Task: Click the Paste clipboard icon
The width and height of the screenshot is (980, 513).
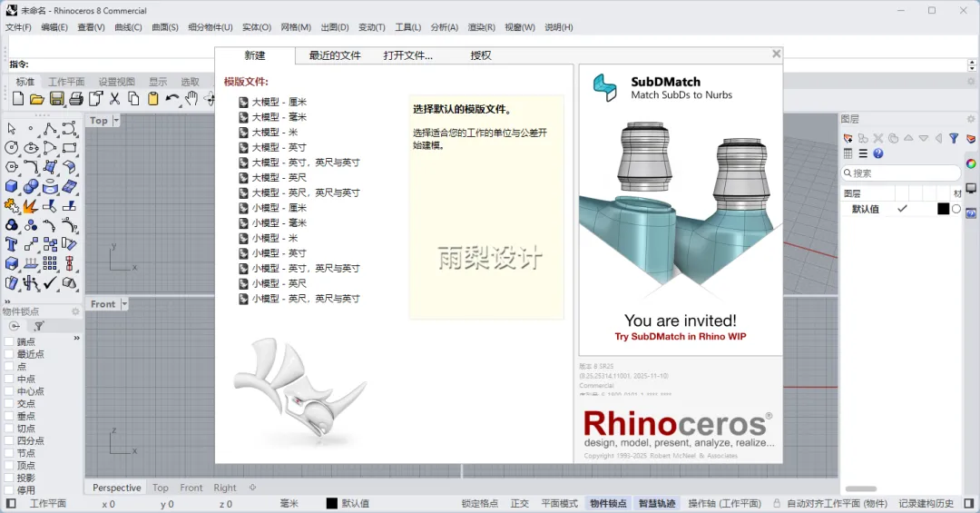Action: pyautogui.click(x=153, y=98)
